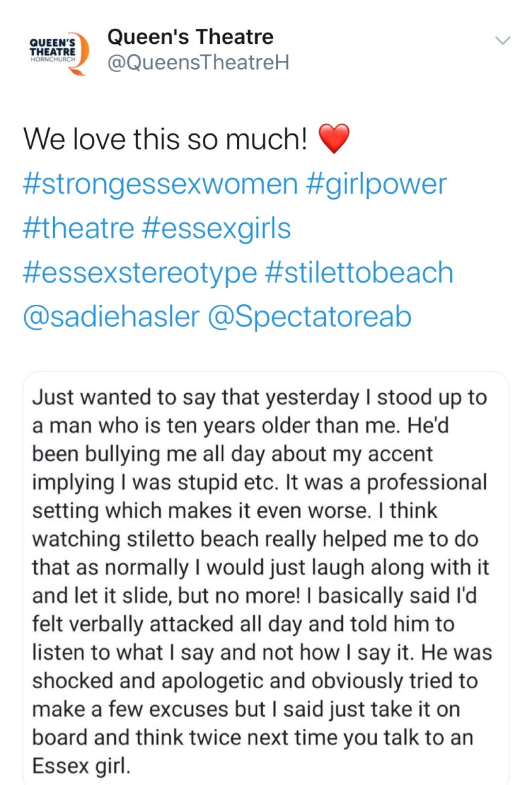The image size is (532, 785).
Task: Open the #essexstereotype hashtag
Action: pyautogui.click(x=140, y=273)
